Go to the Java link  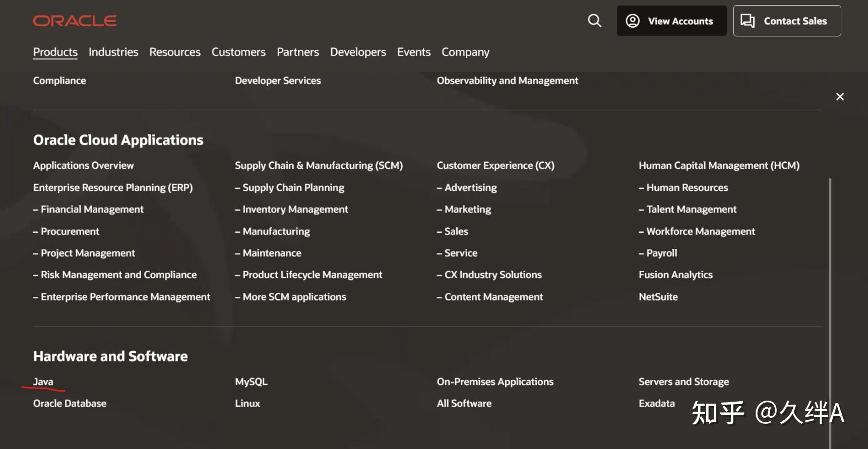(x=43, y=381)
